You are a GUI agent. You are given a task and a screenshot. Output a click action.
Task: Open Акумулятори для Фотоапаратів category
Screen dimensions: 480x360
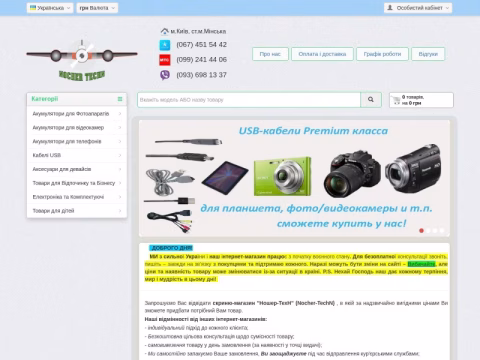tap(71, 114)
